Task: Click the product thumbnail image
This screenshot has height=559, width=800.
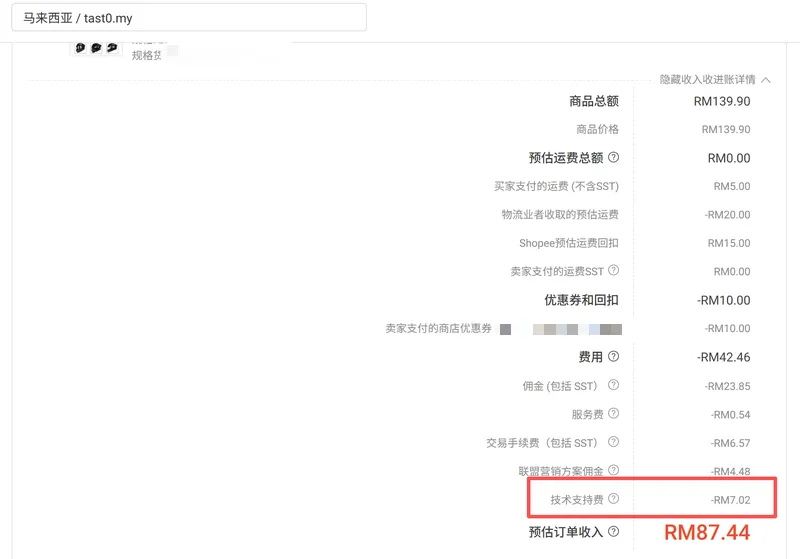Action: (97, 48)
